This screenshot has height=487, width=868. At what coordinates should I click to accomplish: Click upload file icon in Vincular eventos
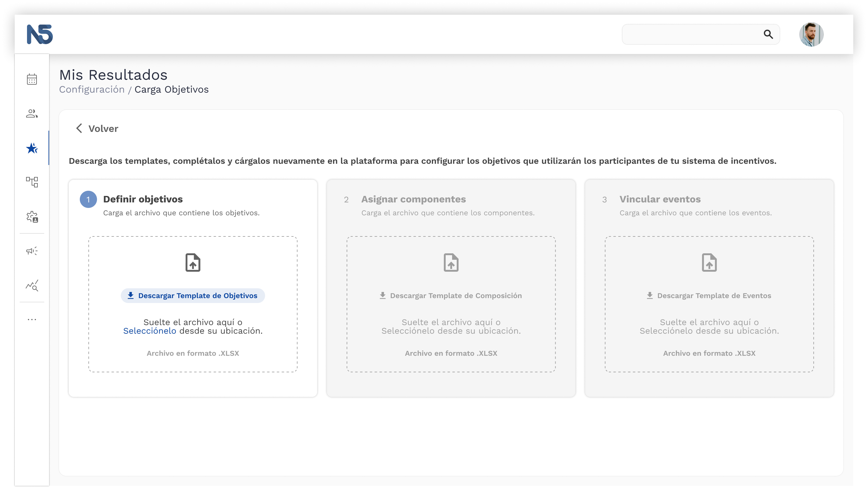tap(709, 262)
